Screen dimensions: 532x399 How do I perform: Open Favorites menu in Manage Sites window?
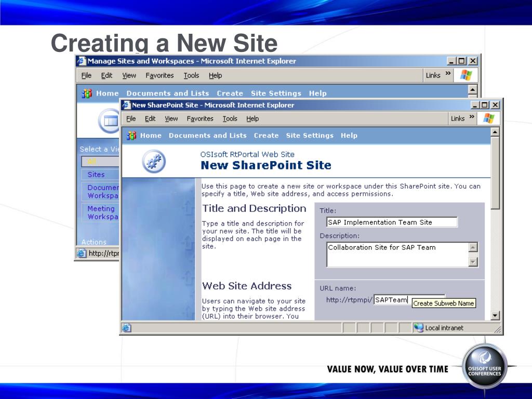pos(159,75)
